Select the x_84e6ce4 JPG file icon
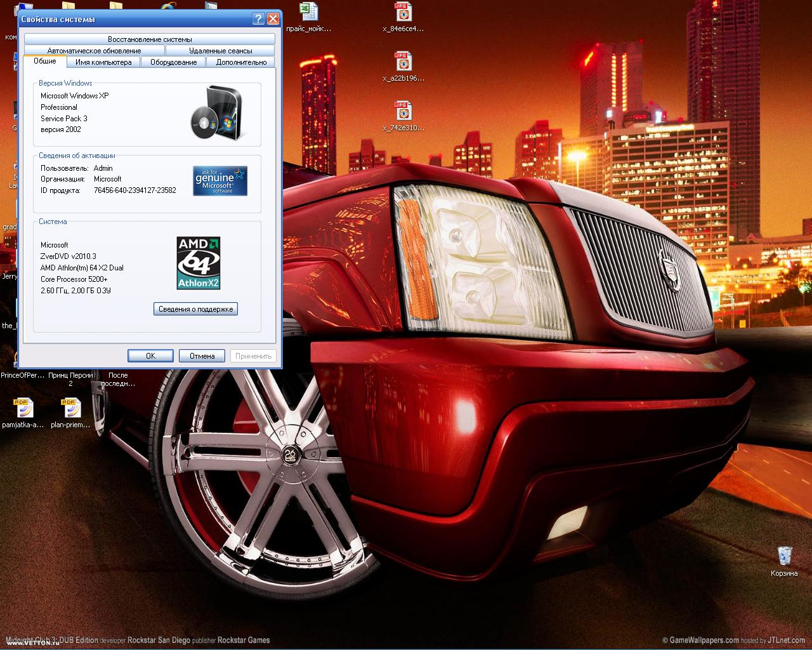 403,12
